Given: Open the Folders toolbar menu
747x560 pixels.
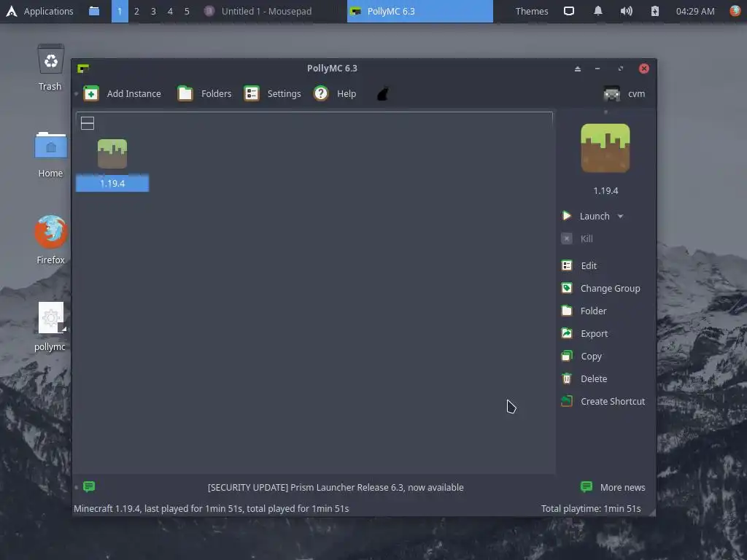Looking at the screenshot, I should [x=204, y=93].
